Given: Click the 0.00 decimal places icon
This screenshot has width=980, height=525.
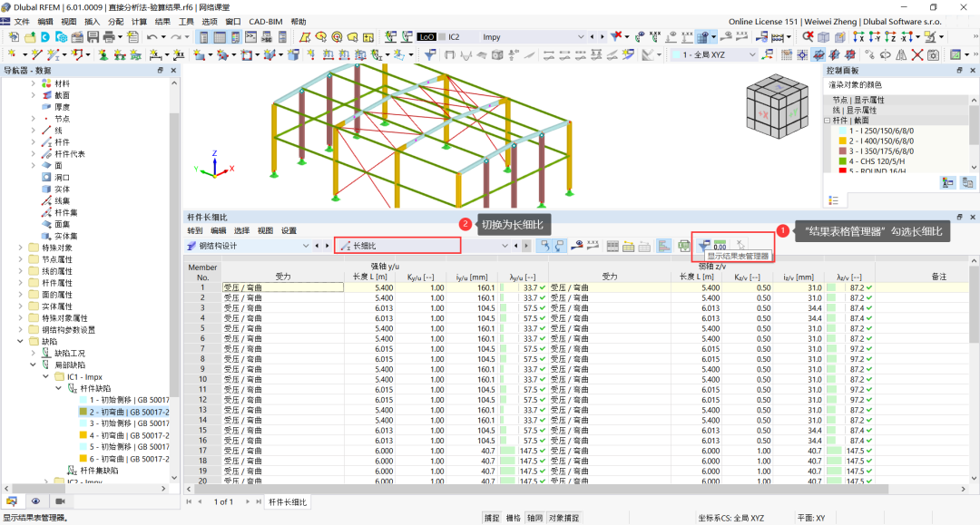Looking at the screenshot, I should (720, 246).
